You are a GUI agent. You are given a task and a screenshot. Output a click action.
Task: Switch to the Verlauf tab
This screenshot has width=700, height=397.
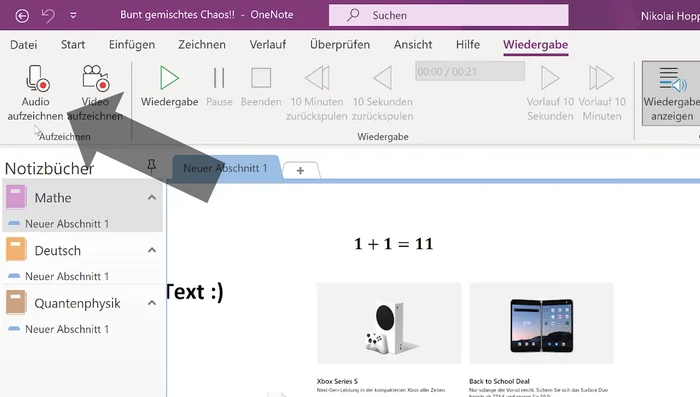[268, 45]
